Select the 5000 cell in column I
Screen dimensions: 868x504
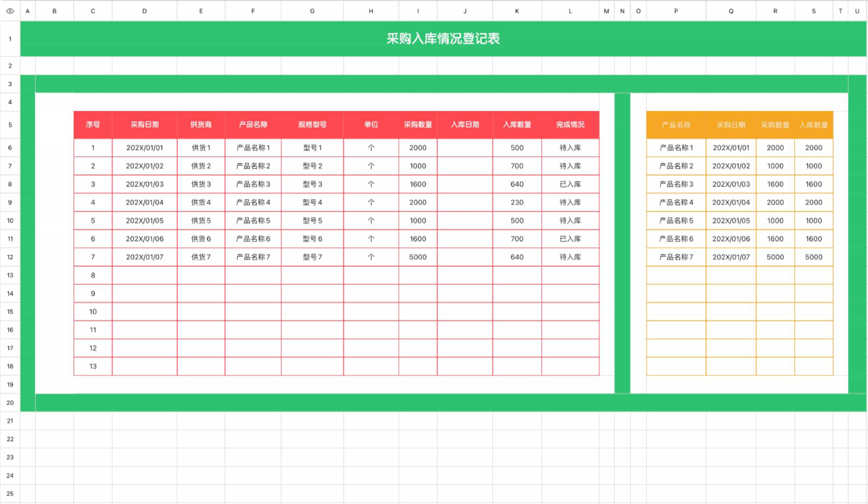point(418,257)
